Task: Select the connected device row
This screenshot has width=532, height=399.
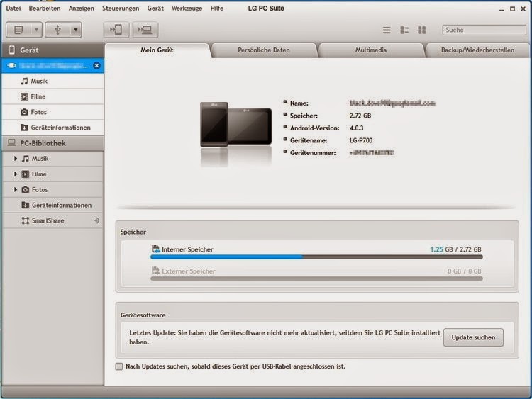Action: [53, 66]
